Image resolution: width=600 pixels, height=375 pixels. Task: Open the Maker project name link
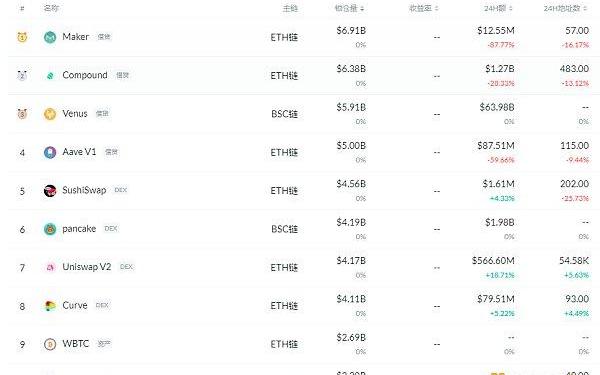[75, 37]
